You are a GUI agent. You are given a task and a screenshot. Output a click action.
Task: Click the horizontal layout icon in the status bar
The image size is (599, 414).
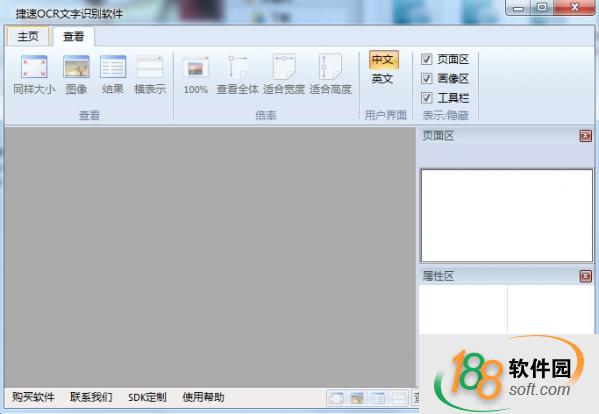coord(399,398)
